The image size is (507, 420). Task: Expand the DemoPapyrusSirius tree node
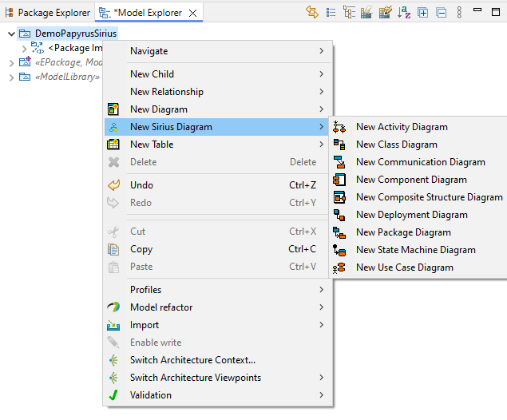[11, 34]
